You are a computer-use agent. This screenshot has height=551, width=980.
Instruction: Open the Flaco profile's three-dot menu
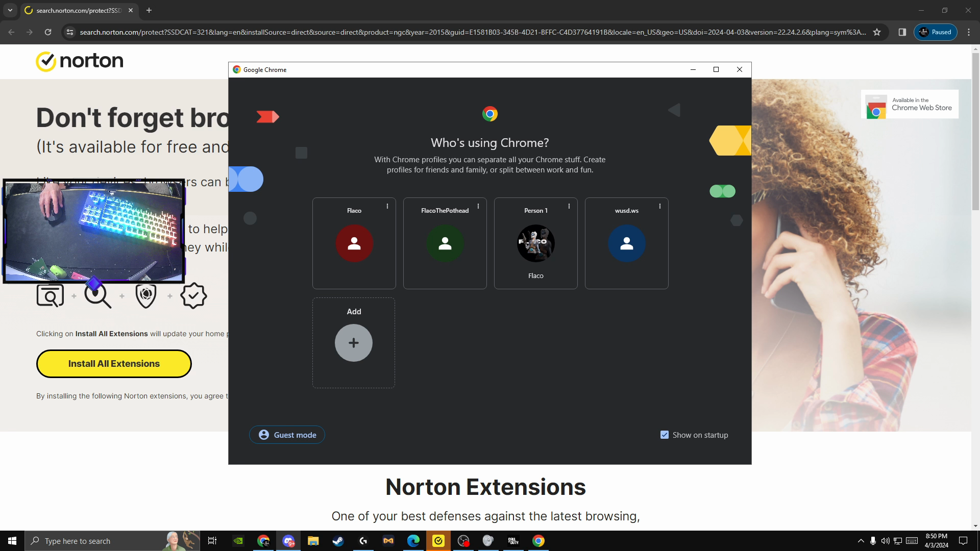[x=387, y=206]
